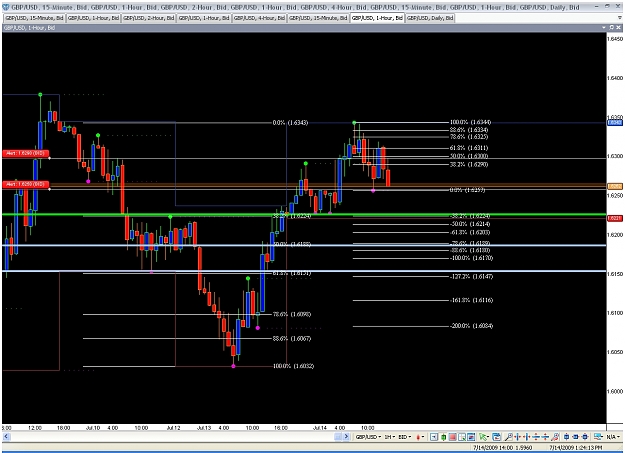Screen dimensions: 625x453
Task: Click the green swing-high marker at 1.6344
Action: click(x=354, y=123)
